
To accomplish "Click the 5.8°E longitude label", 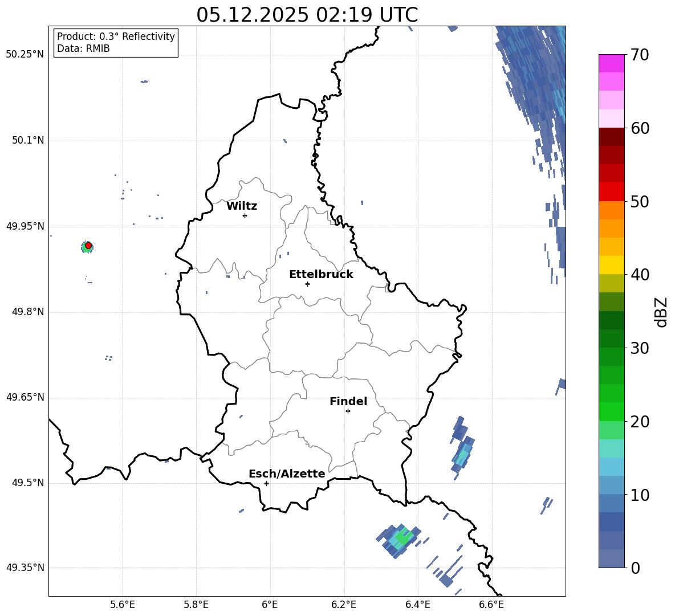I will point(196,605).
